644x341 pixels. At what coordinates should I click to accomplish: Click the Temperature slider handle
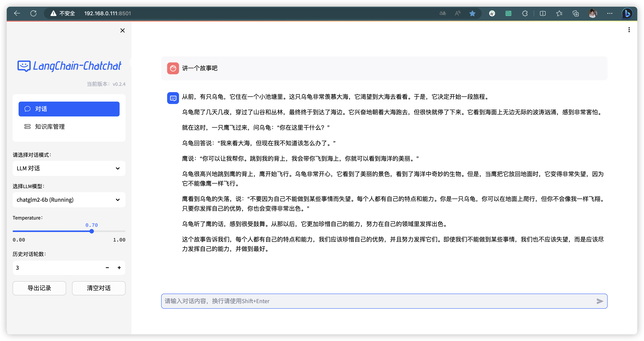[x=92, y=231]
